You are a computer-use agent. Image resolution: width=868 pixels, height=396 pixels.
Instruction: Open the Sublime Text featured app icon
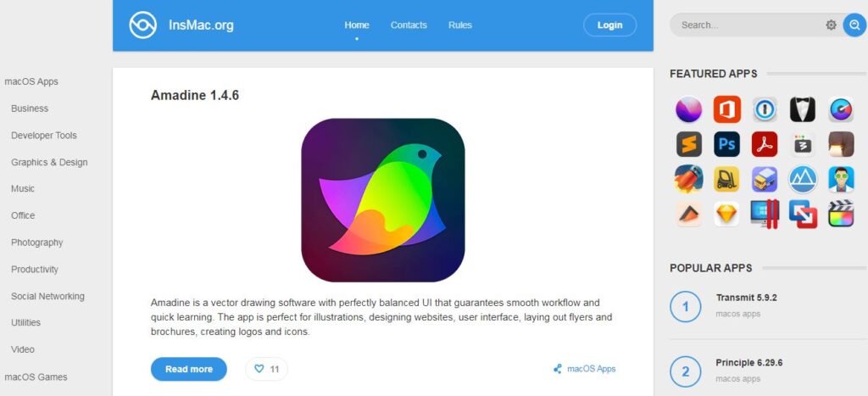click(x=689, y=144)
